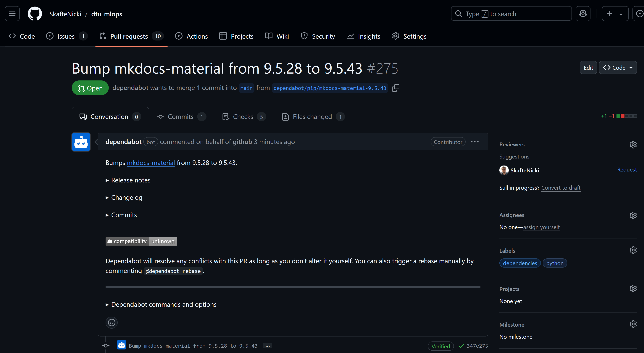Open the Copilot icon in header

coord(583,14)
